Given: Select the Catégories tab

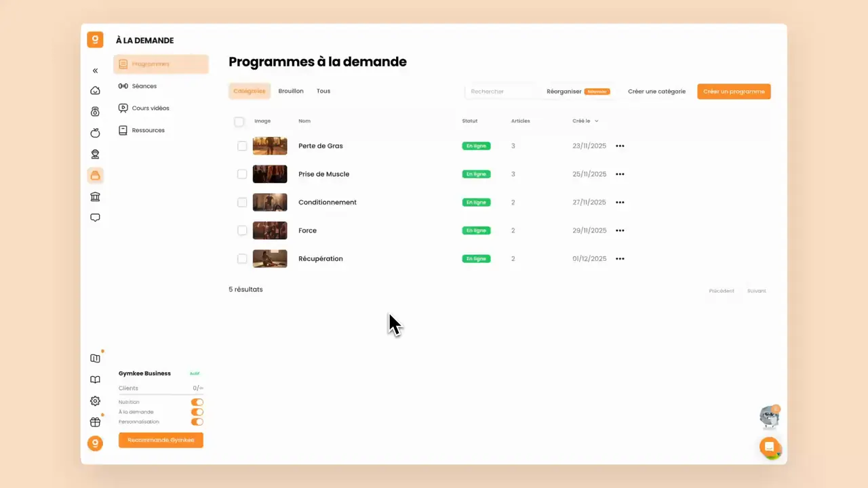Looking at the screenshot, I should point(250,91).
